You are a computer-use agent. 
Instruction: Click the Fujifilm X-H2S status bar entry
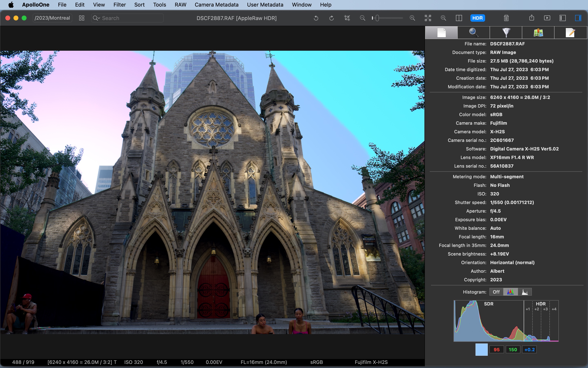tap(371, 362)
